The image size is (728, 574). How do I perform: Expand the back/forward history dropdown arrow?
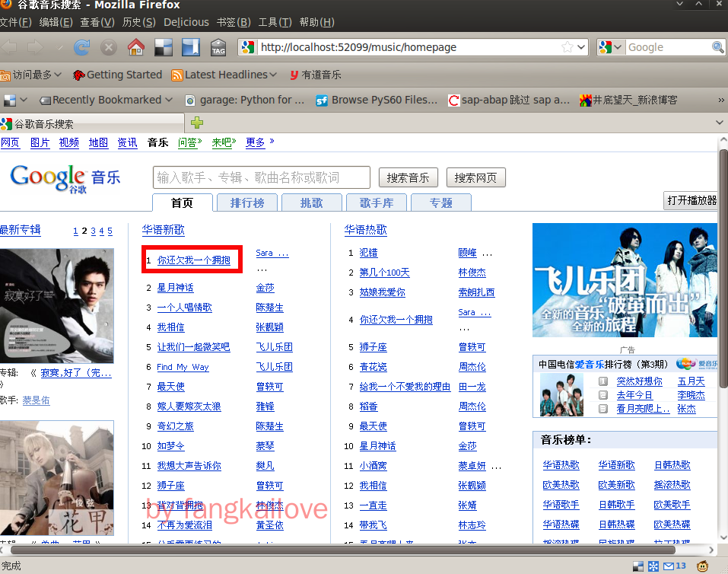pyautogui.click(x=59, y=47)
